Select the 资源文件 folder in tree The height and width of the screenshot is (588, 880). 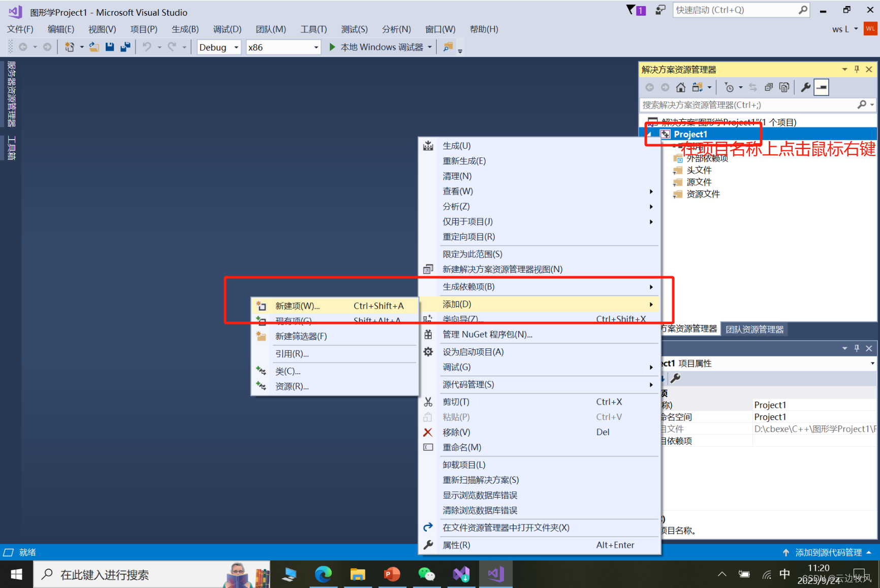pos(703,194)
